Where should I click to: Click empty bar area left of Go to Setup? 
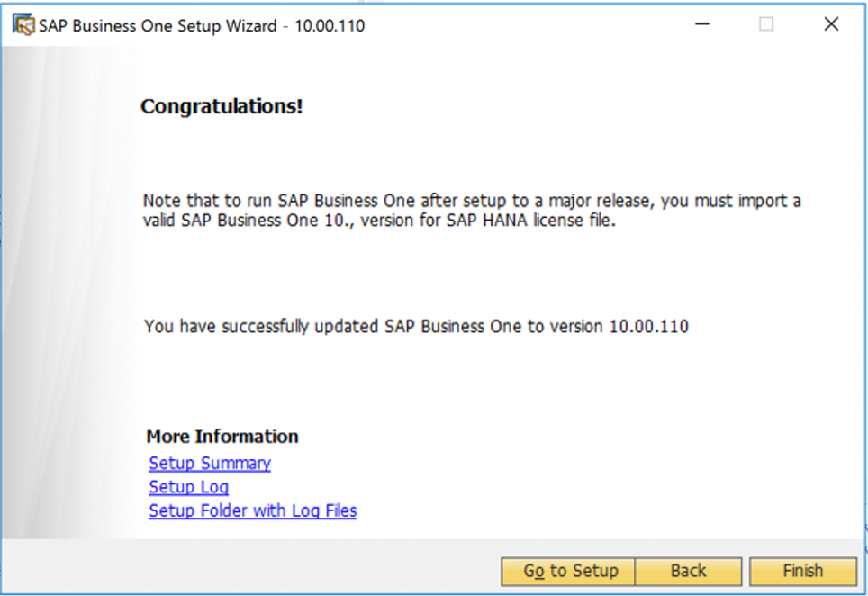coord(252,571)
